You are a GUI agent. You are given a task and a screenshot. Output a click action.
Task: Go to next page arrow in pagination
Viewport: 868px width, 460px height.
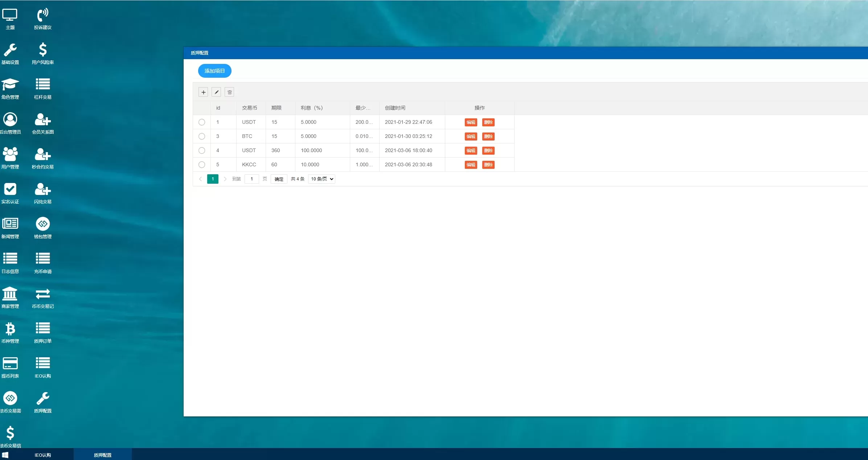pyautogui.click(x=225, y=179)
